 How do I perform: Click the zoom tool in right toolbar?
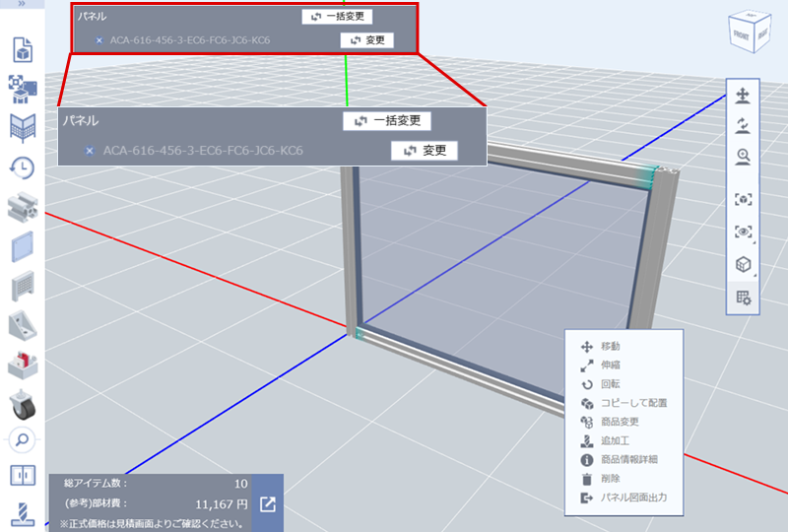point(744,155)
